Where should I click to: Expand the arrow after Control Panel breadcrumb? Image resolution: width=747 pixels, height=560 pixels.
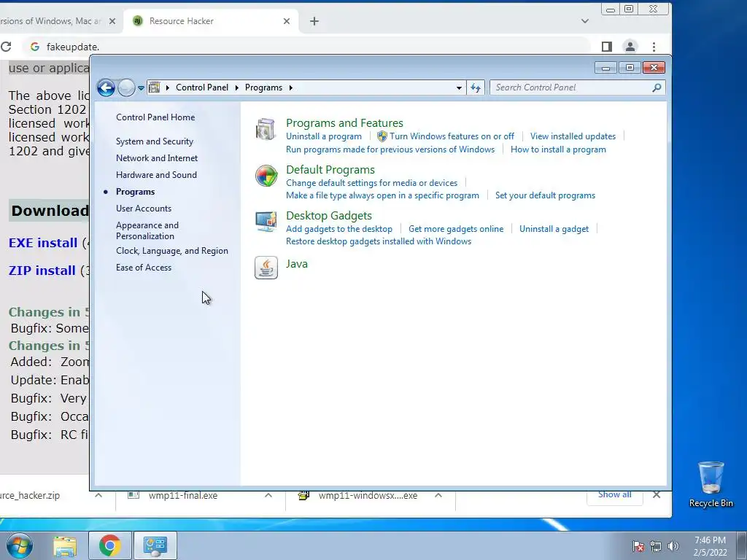pos(237,87)
